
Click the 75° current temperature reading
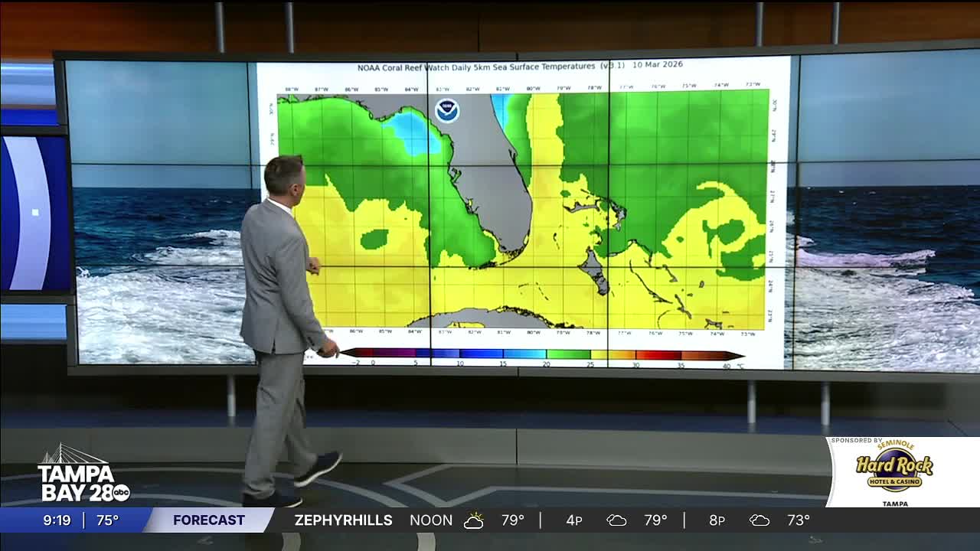[x=107, y=520]
